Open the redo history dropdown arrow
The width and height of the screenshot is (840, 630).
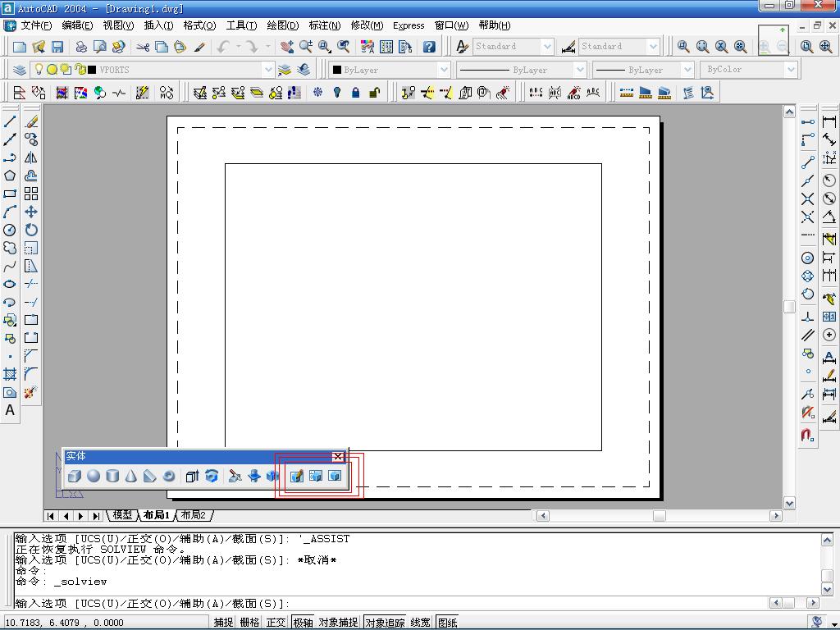(268, 47)
